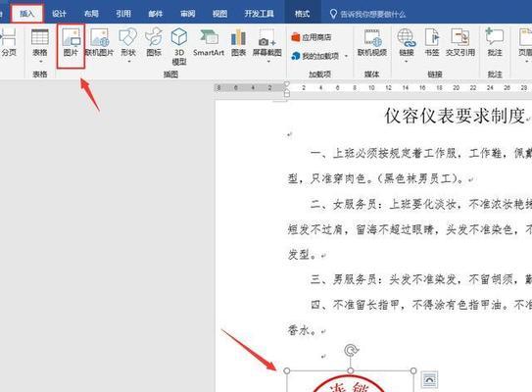The height and width of the screenshot is (392, 532).
Task: Switch to the 布局 tab
Action: point(91,14)
